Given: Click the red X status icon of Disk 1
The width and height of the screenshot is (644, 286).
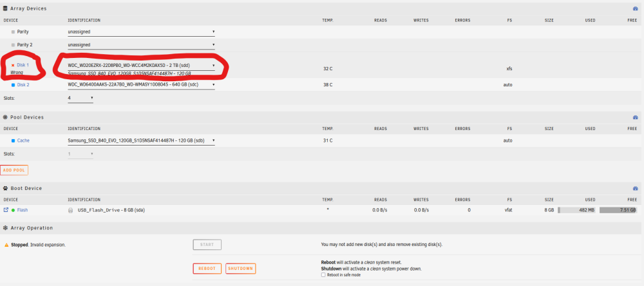Looking at the screenshot, I should tap(13, 65).
